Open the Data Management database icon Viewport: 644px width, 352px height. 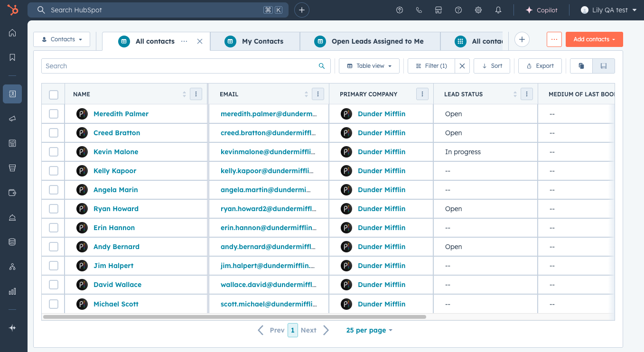coord(12,242)
